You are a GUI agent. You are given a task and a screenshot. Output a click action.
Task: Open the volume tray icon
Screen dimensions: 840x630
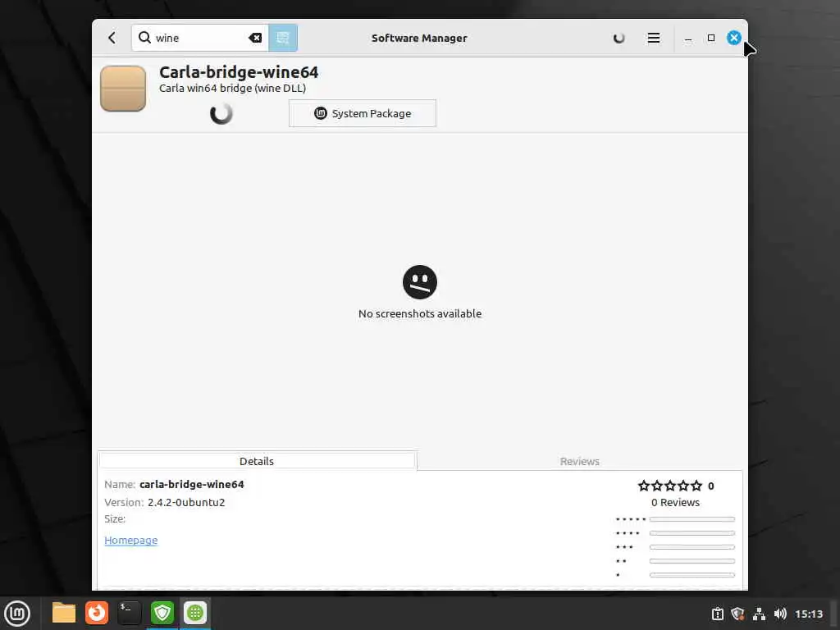(x=780, y=614)
